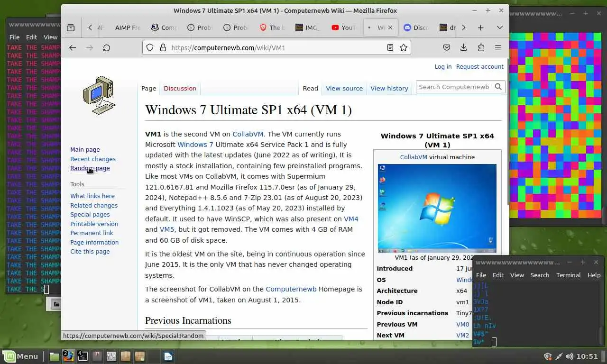Click VM2 in Next VM row
Viewport: 607px width, 364px height.
tap(462, 335)
